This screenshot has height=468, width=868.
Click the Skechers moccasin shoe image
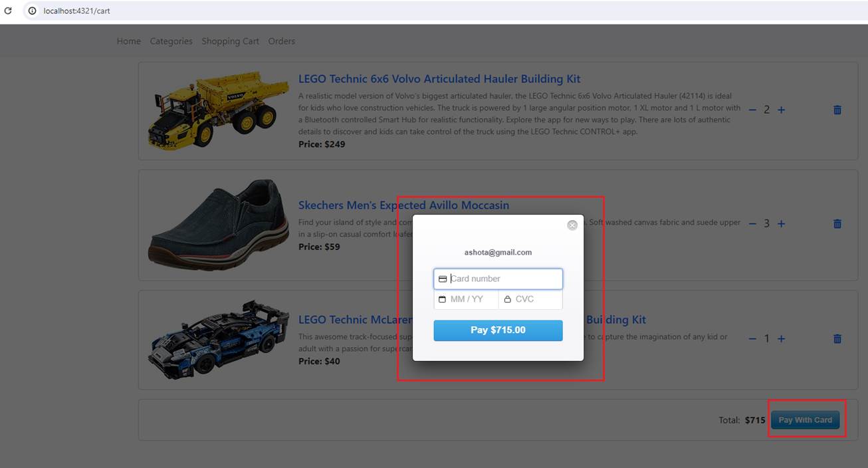(219, 224)
